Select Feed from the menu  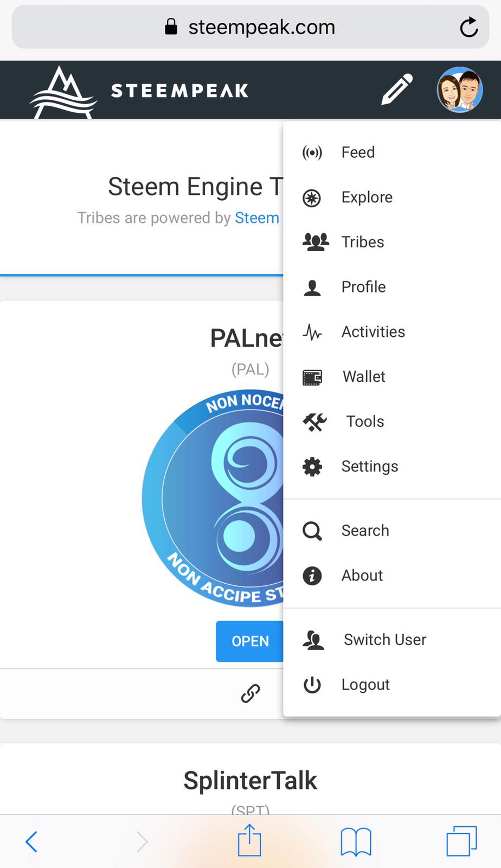pyautogui.click(x=358, y=152)
